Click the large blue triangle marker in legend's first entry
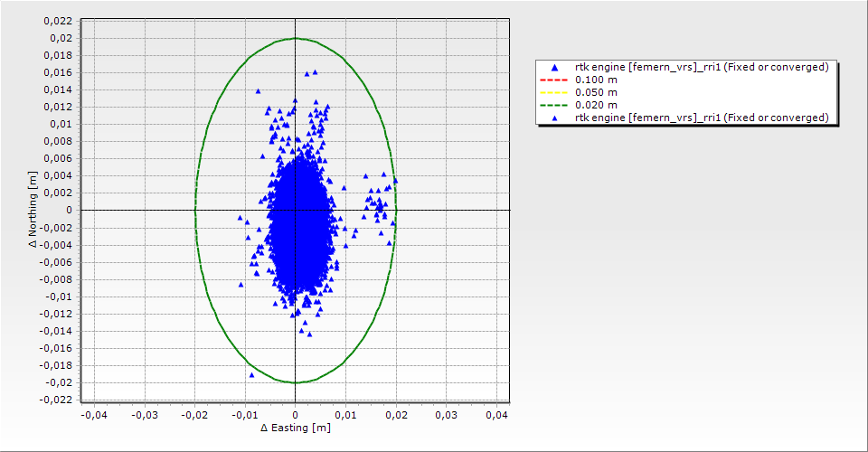 (x=554, y=67)
